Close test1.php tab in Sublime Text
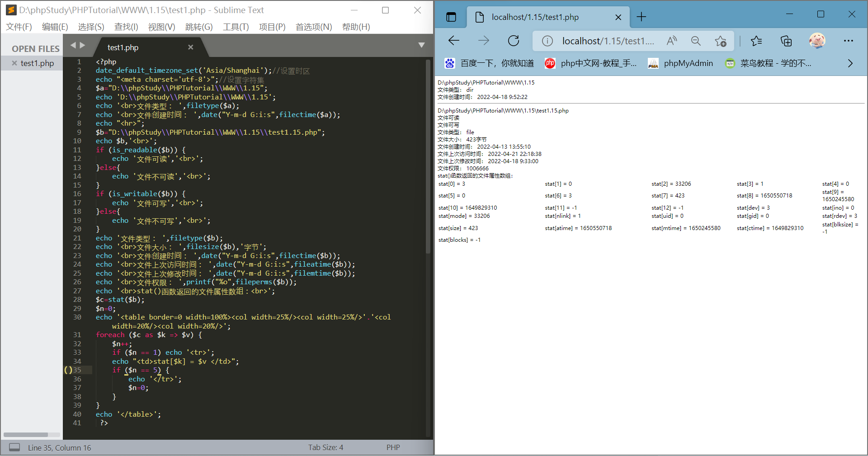 190,47
